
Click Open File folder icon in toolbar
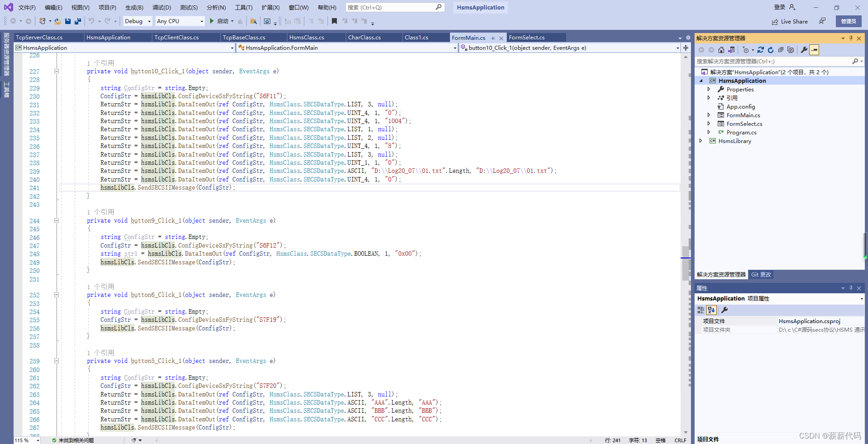pos(58,21)
